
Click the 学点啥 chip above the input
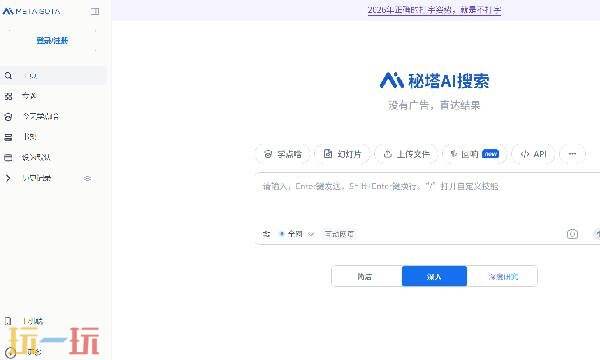283,154
